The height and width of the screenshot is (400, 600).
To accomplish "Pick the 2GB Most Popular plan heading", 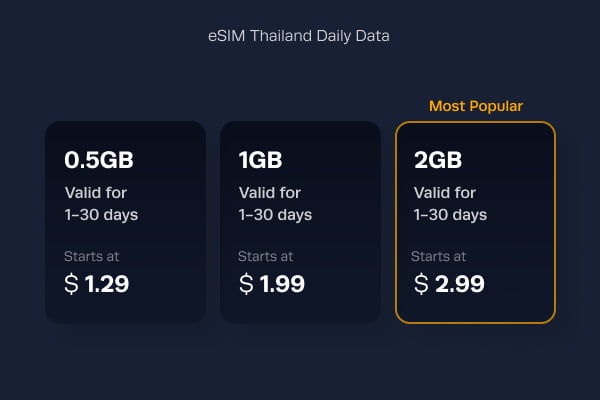I will pos(438,160).
